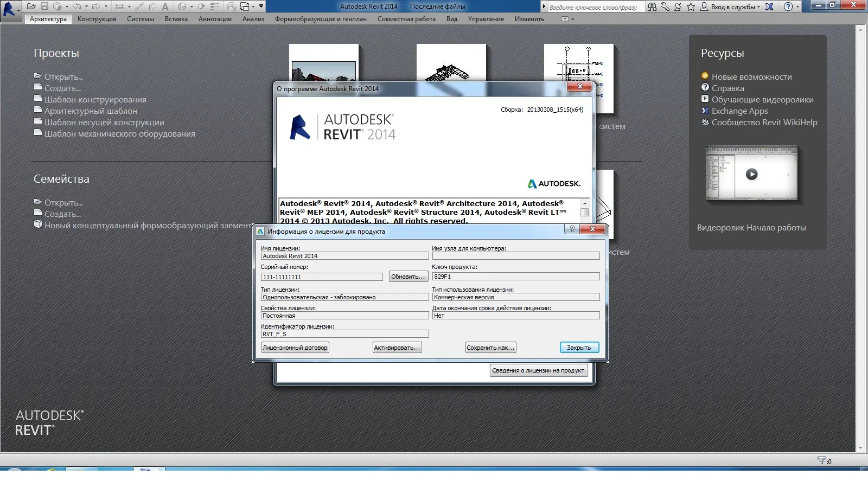Expand the Redo history dropdown arrow
This screenshot has height=488, width=868.
[x=106, y=7]
